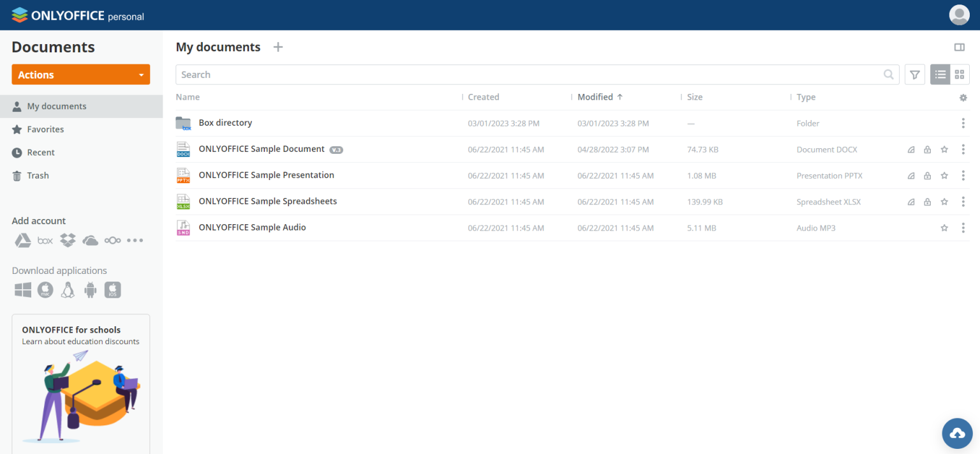Learn about education discounts for schools
The width and height of the screenshot is (980, 454).
[x=80, y=341]
